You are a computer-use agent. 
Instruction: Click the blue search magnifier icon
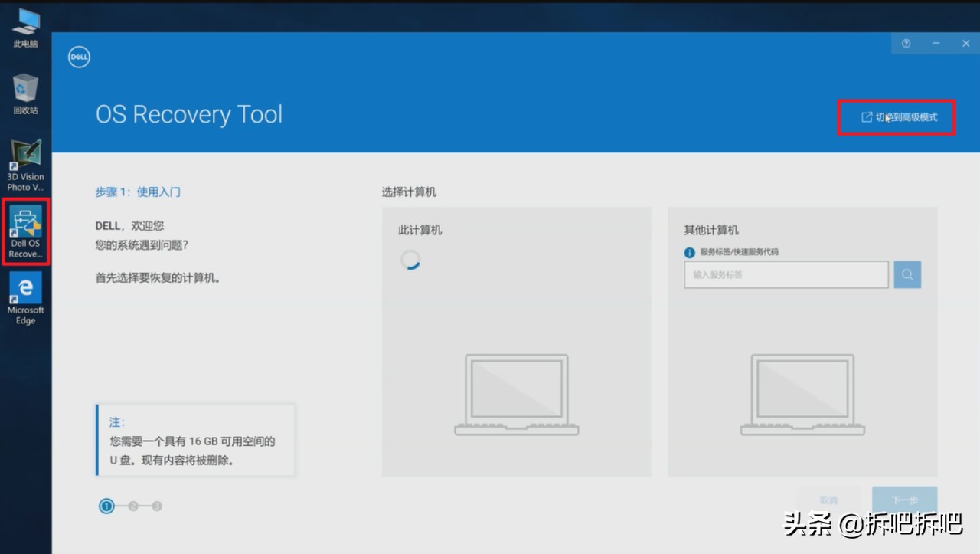(907, 274)
